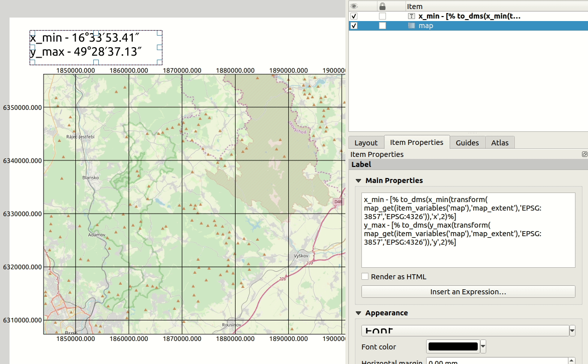Click inside the label expression text box
588x364 pixels.
coord(468,230)
